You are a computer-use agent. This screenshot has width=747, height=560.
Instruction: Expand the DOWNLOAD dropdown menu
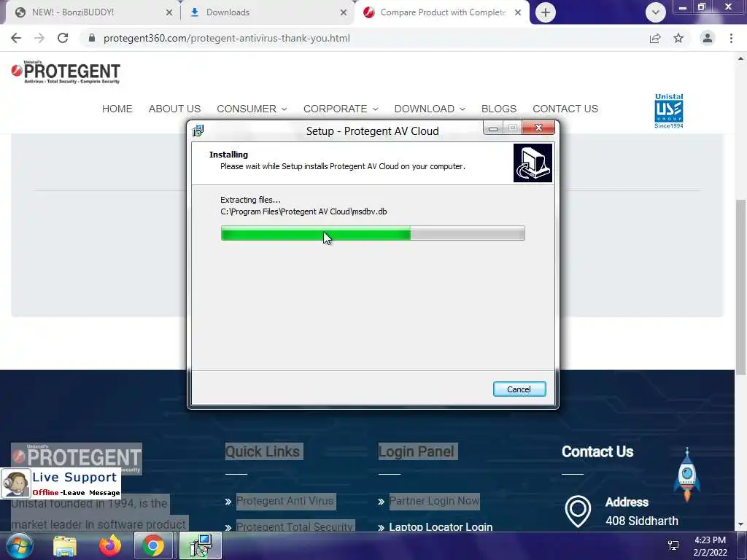tap(430, 109)
